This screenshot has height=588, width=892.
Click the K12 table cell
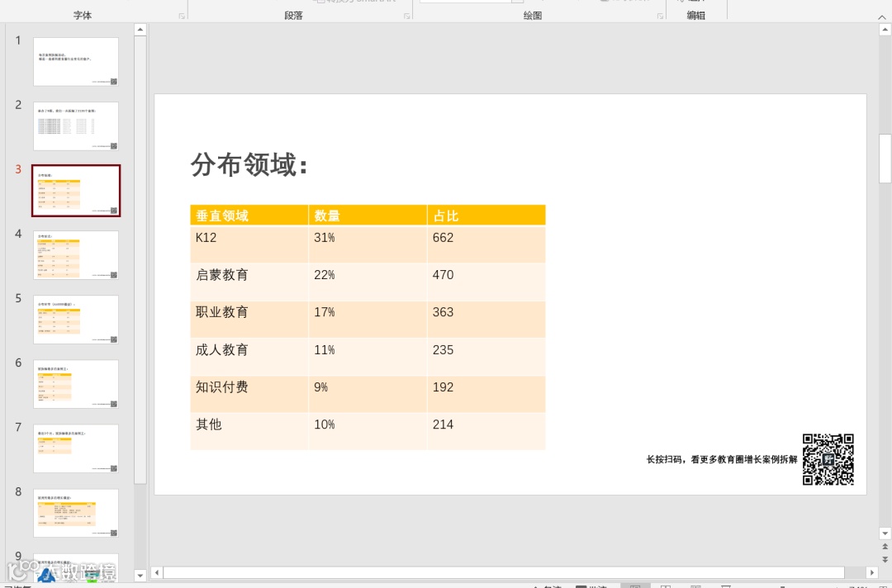pos(249,244)
